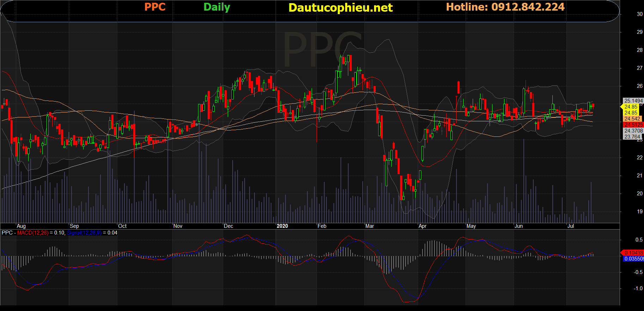Click the Hotline phone number text

click(505, 7)
